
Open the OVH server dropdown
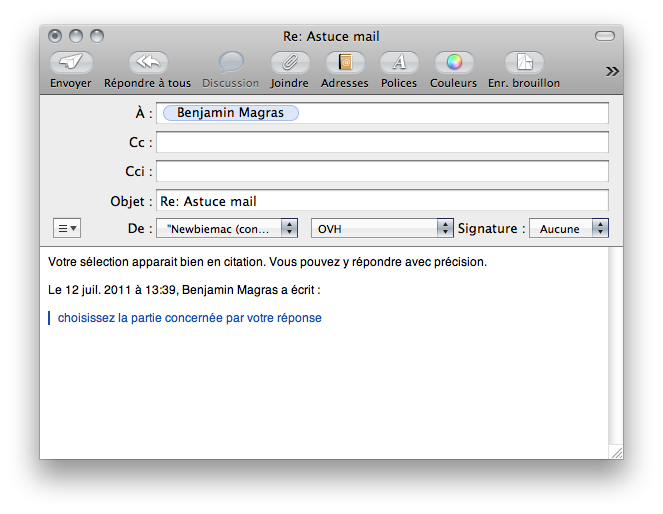pos(382,229)
